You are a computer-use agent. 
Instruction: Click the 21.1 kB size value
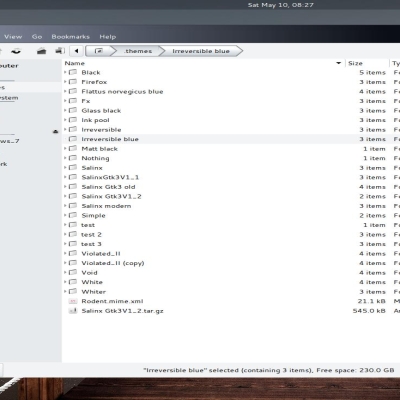point(372,301)
